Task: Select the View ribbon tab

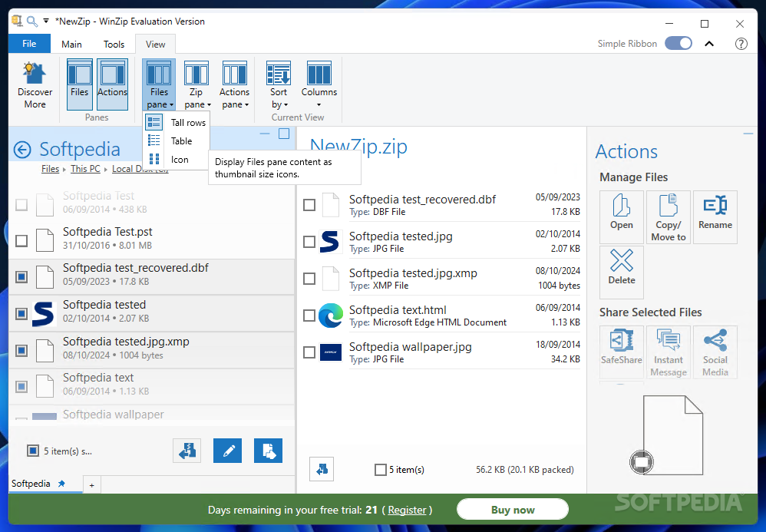Action: click(155, 44)
